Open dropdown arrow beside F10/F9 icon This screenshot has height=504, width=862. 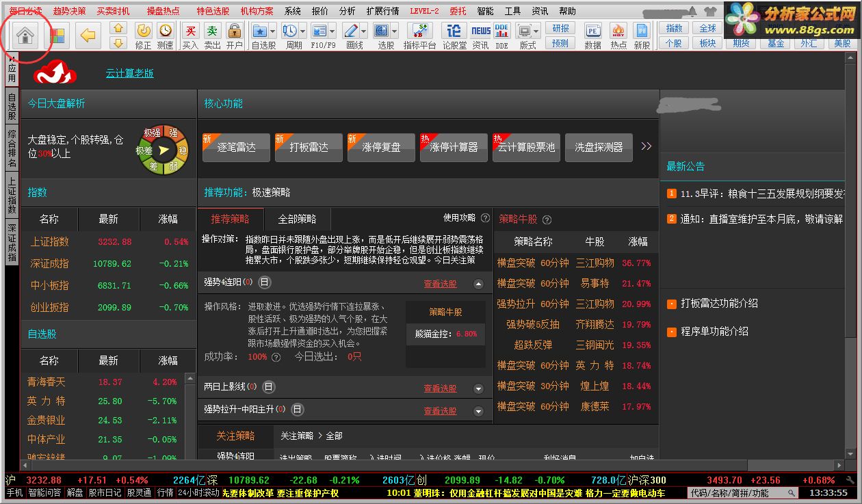[x=332, y=31]
